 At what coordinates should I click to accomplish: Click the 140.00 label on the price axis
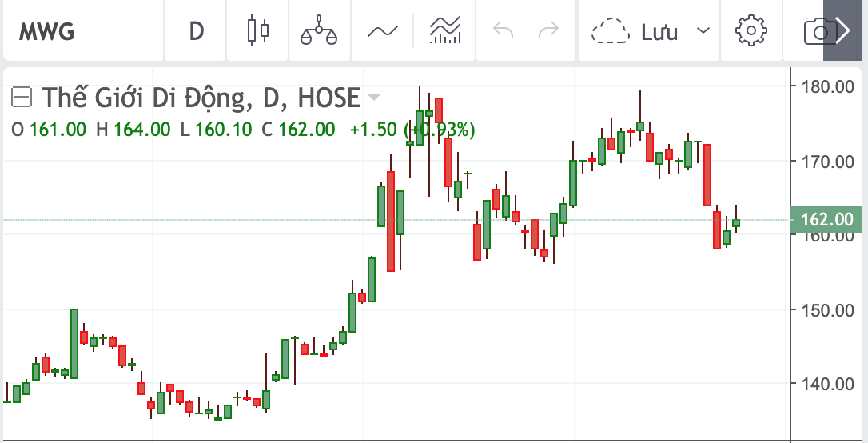pos(827,384)
